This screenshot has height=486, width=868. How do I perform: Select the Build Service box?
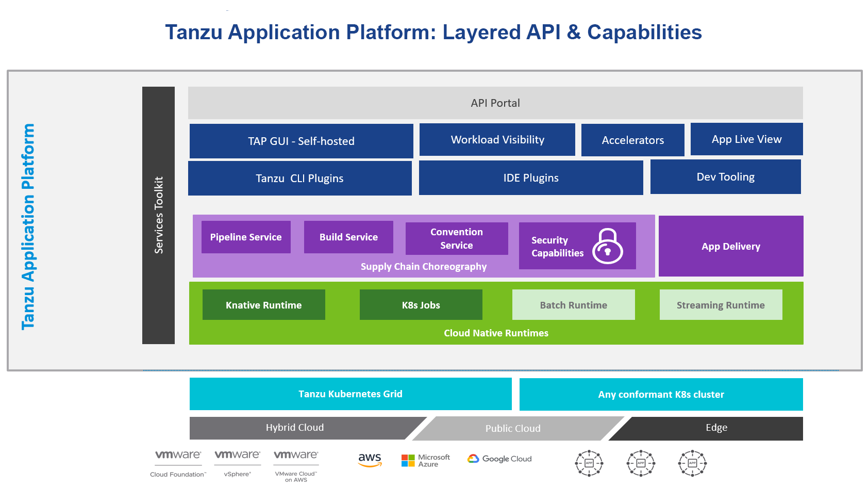point(348,237)
